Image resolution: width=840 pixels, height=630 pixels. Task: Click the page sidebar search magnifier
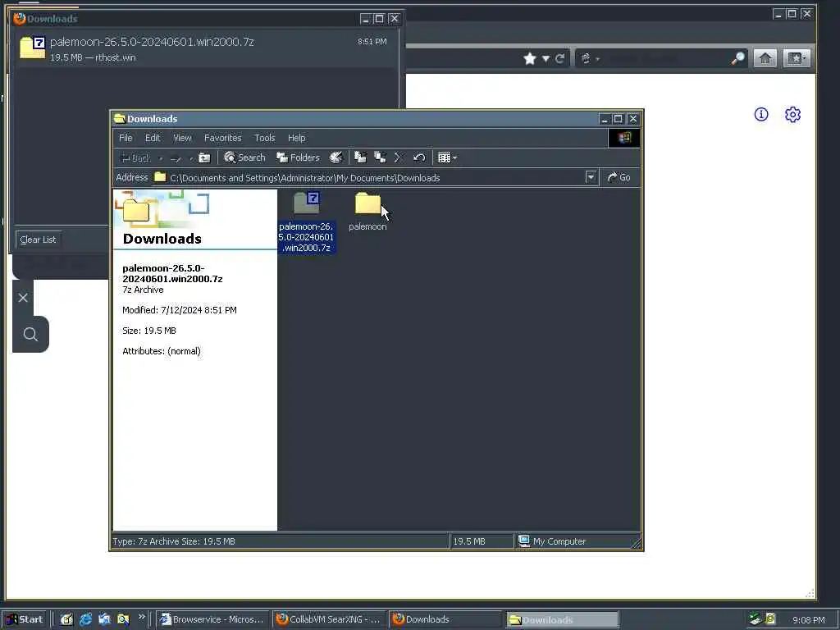pos(30,335)
